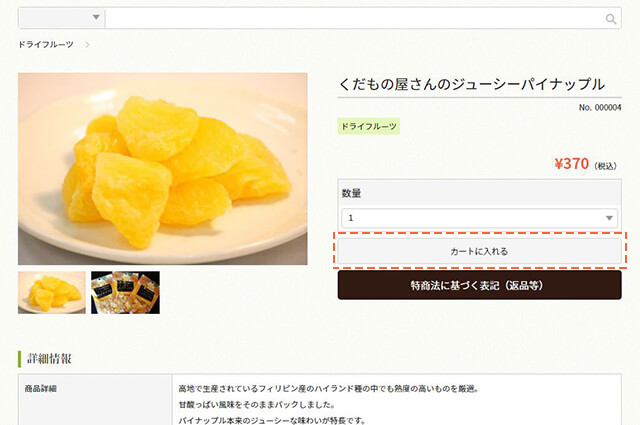
Task: Focus the search text field
Action: click(x=353, y=18)
